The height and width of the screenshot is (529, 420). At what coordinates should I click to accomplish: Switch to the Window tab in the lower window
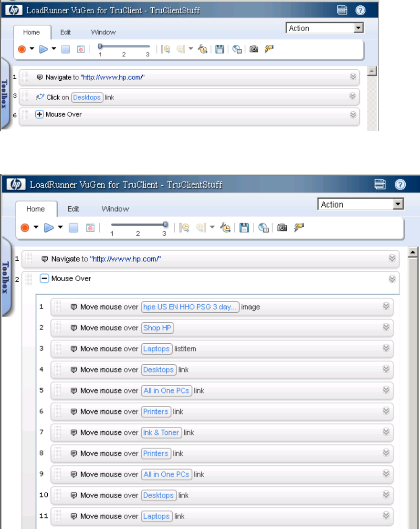[x=115, y=209]
